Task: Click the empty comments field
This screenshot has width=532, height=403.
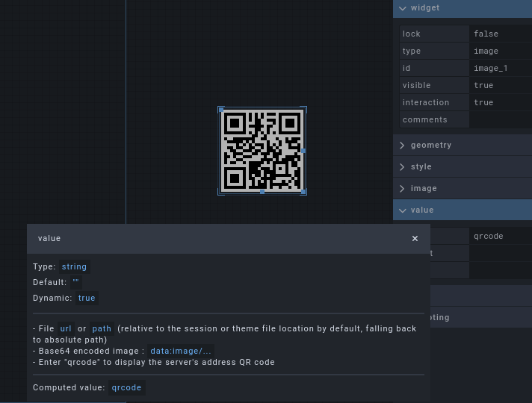Action: 501,119
